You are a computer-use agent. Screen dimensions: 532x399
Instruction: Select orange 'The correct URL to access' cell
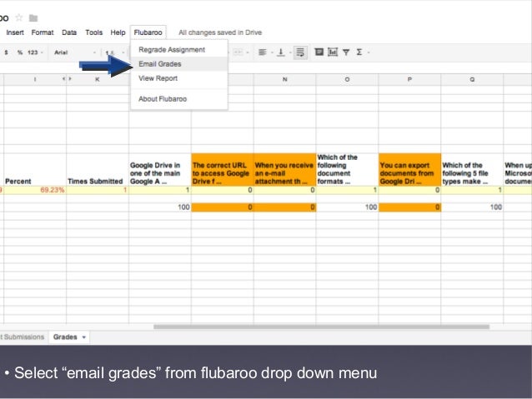tap(223, 169)
